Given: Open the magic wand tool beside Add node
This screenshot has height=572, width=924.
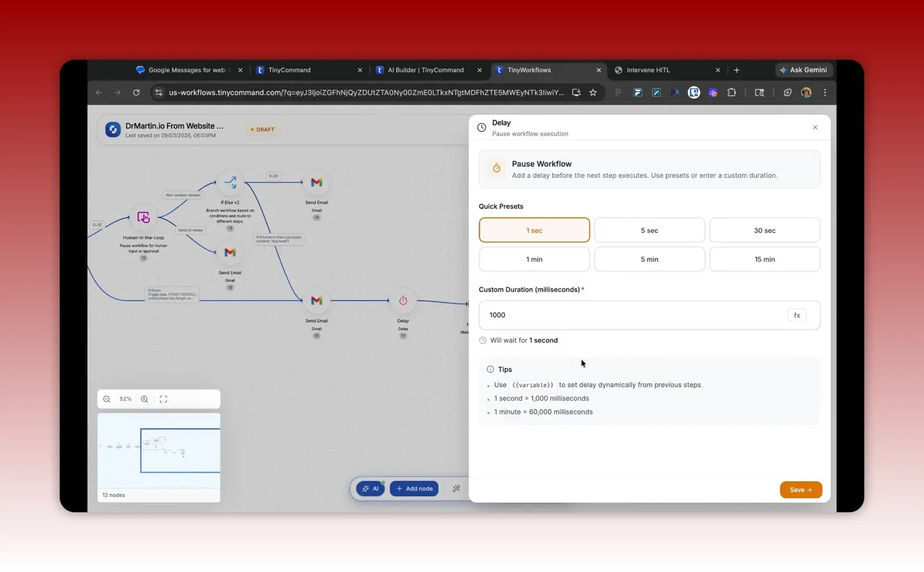Looking at the screenshot, I should [456, 488].
